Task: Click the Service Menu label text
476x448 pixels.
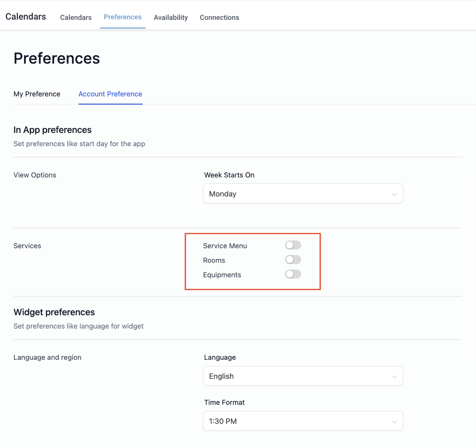Action: tap(225, 246)
